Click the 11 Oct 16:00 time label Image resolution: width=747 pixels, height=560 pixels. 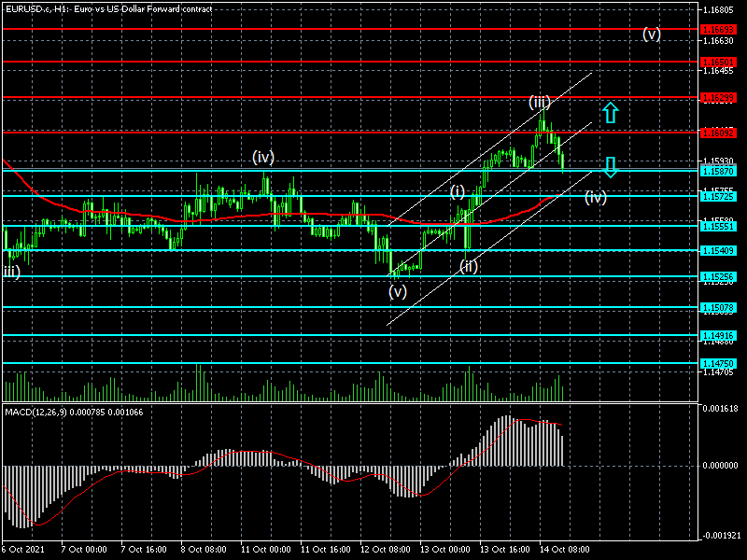coord(325,550)
